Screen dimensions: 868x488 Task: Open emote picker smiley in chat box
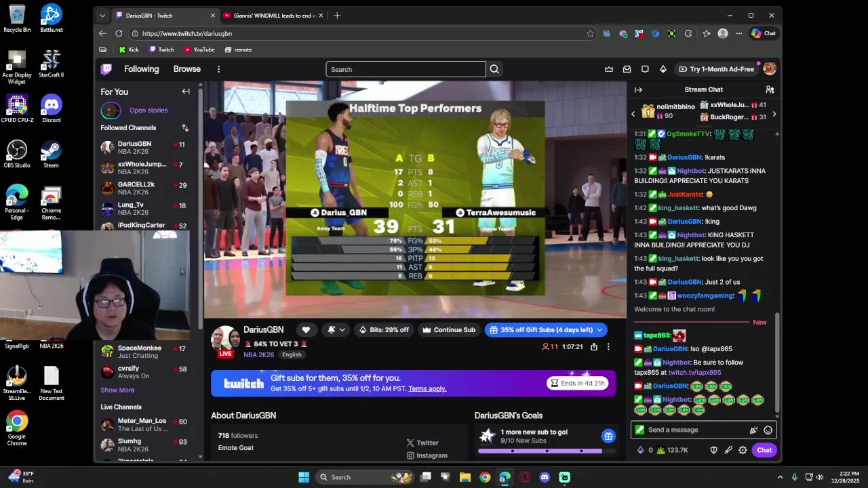(768, 430)
